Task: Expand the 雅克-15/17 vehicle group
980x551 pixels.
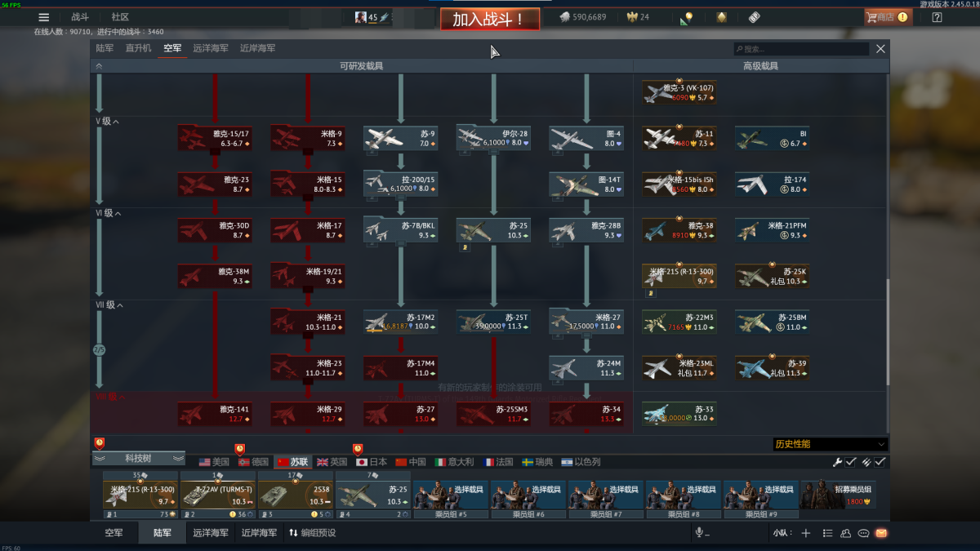Action: tap(214, 138)
